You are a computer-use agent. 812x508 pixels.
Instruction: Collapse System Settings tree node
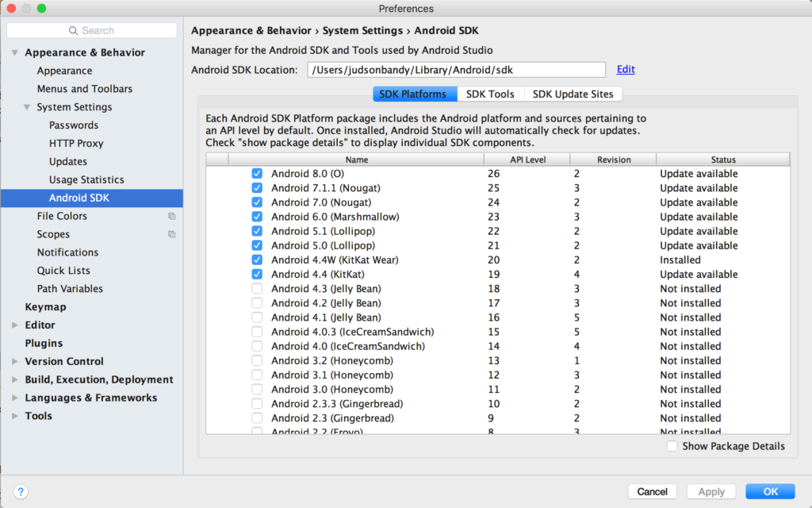point(27,107)
